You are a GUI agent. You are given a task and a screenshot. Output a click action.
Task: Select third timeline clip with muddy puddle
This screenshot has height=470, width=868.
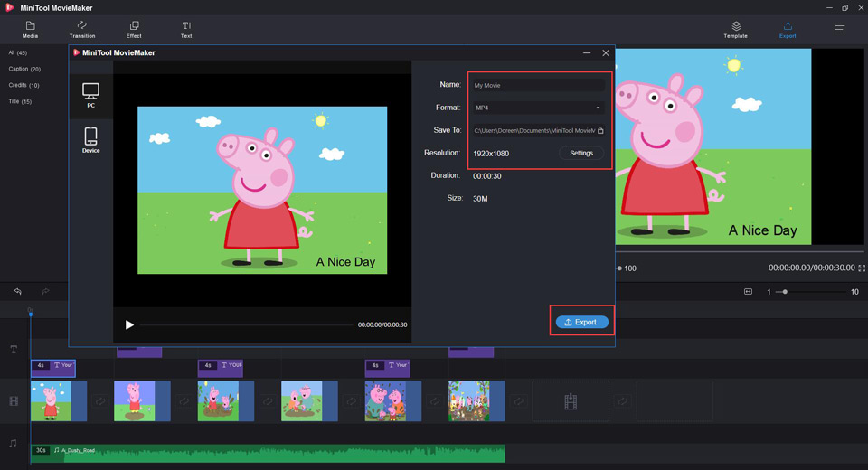pos(226,400)
